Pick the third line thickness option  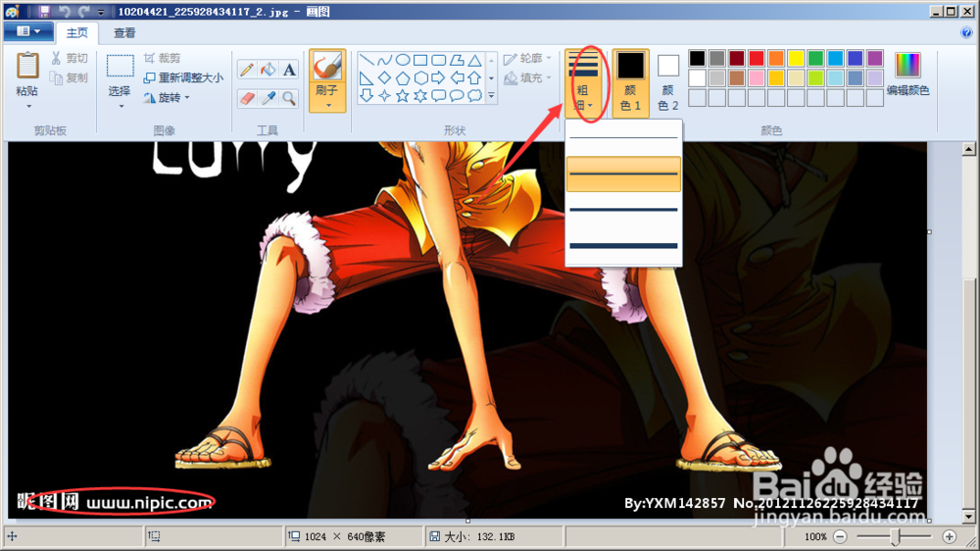click(623, 210)
